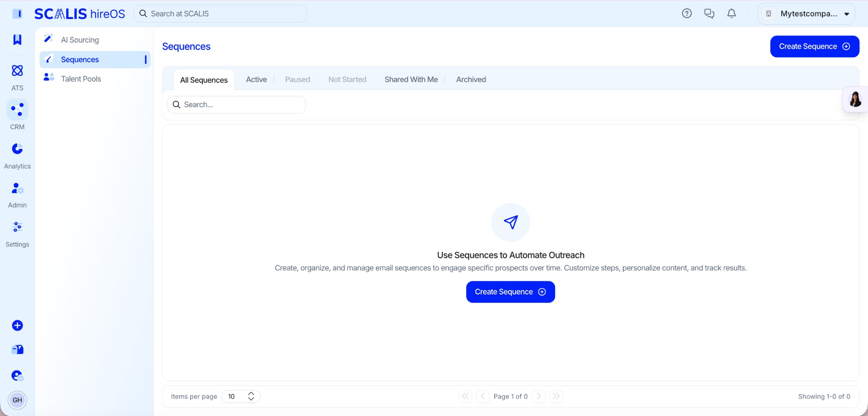Open Talent Pools
Image resolution: width=868 pixels, height=416 pixels.
click(x=95, y=79)
